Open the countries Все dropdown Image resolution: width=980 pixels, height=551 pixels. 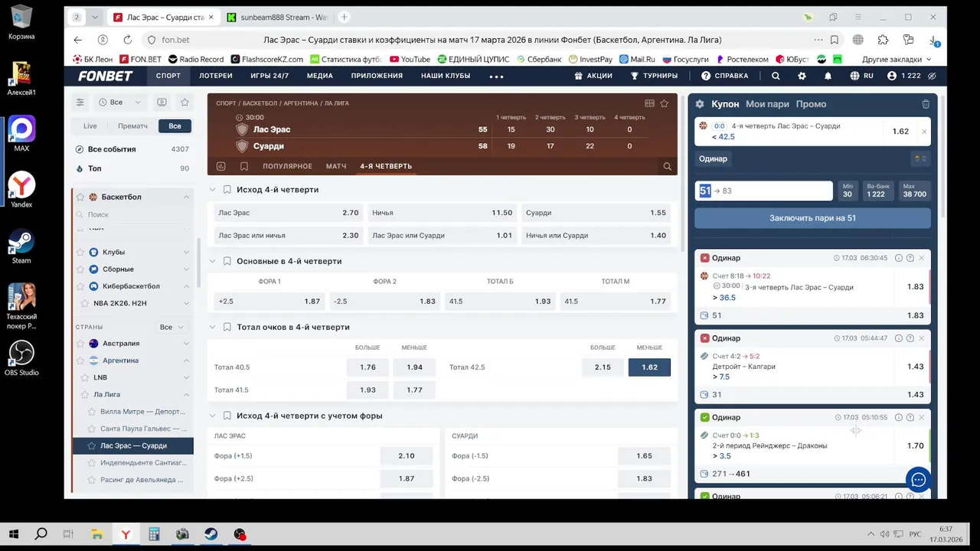tap(171, 327)
